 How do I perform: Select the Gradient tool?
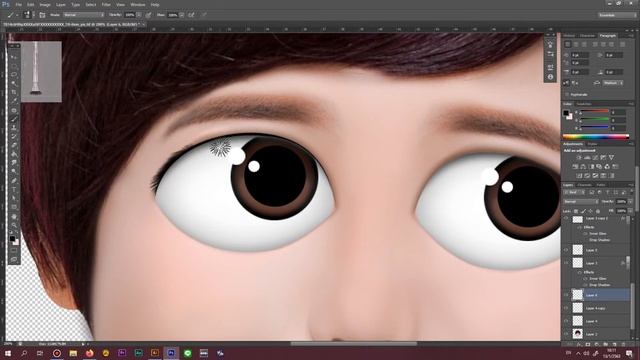tap(14, 154)
